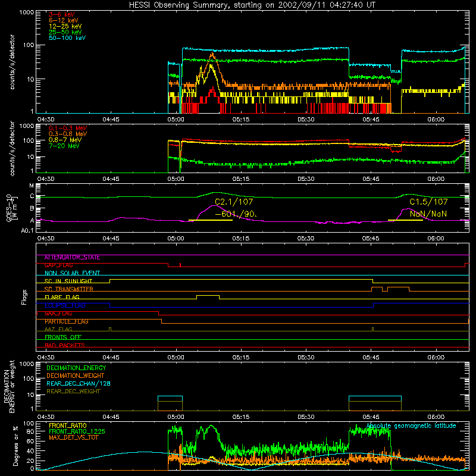
Task: Click the DECIMATION ENERGY or weight axis title
Action: click(x=10, y=386)
